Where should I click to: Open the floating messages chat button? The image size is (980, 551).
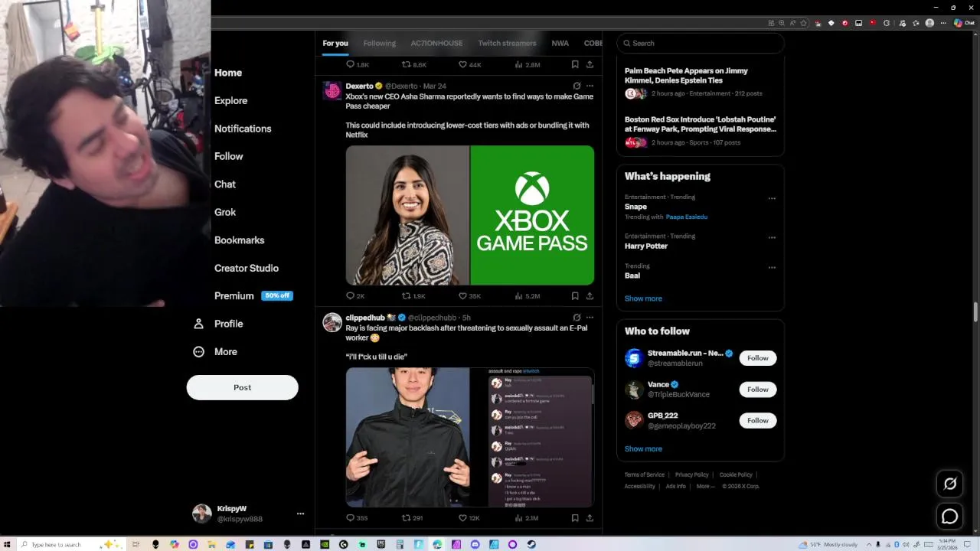click(950, 517)
